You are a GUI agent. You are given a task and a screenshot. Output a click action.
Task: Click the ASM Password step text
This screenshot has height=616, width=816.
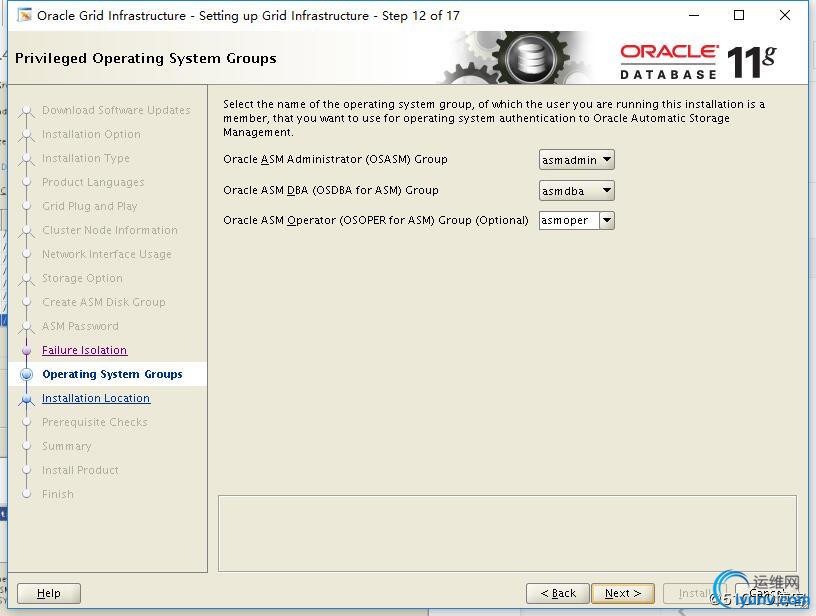(80, 326)
